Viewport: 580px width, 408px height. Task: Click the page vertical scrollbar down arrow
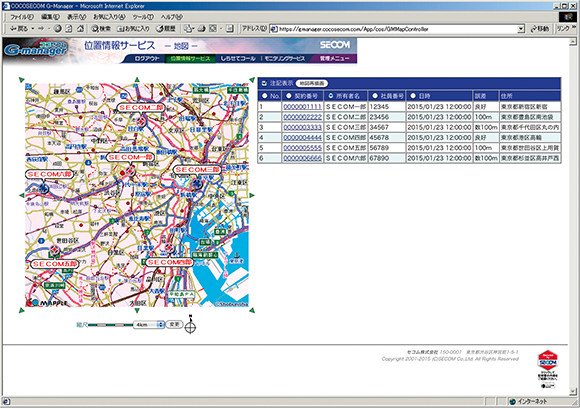click(x=573, y=391)
